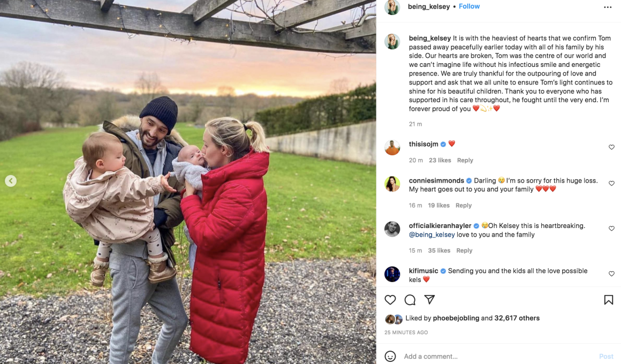Viewport: 621px width, 364px height.
Task: Open comment bubble icon under post
Action: click(x=410, y=300)
